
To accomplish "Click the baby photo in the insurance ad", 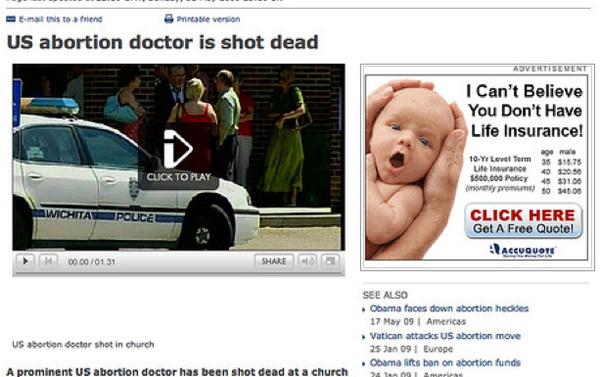I will click(415, 168).
